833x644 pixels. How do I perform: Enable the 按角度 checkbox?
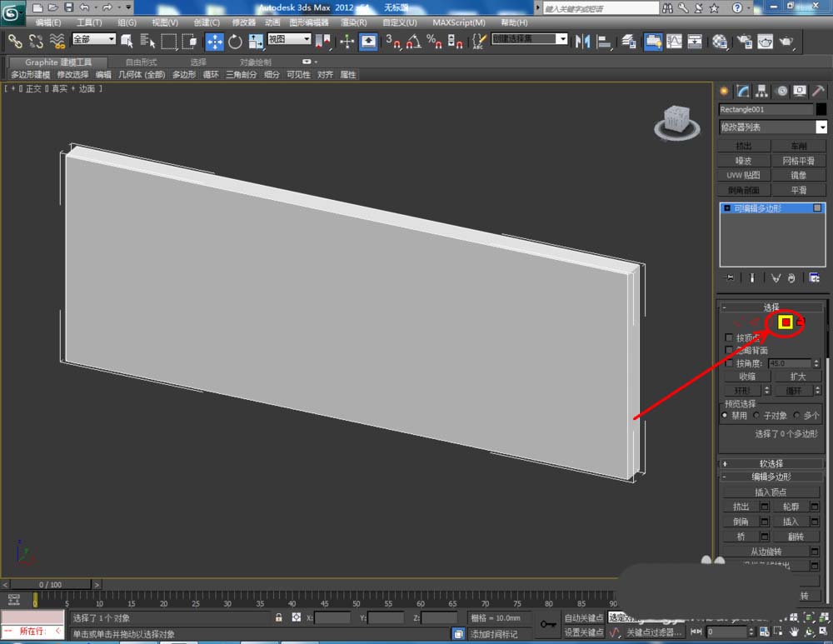point(729,363)
